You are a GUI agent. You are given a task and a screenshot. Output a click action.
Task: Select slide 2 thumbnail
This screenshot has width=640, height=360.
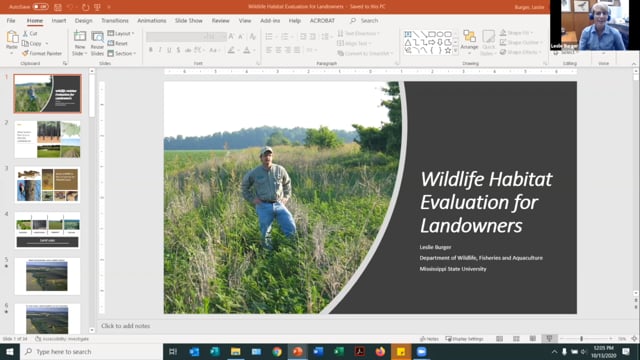click(47, 139)
